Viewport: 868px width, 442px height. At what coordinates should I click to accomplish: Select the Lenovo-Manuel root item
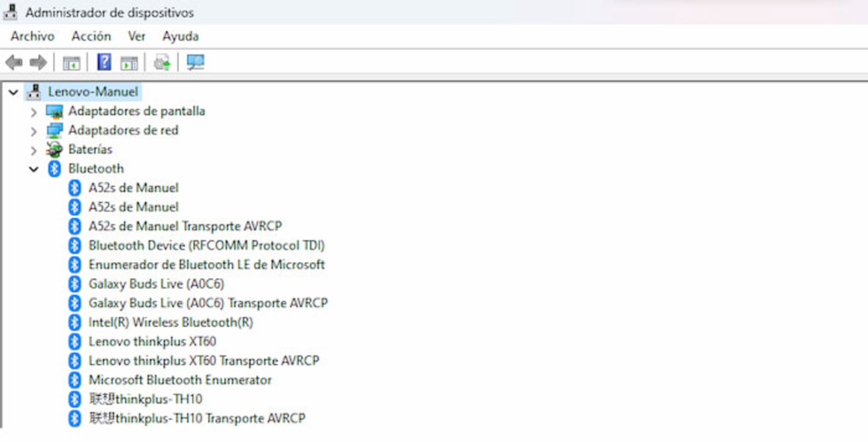(x=93, y=92)
